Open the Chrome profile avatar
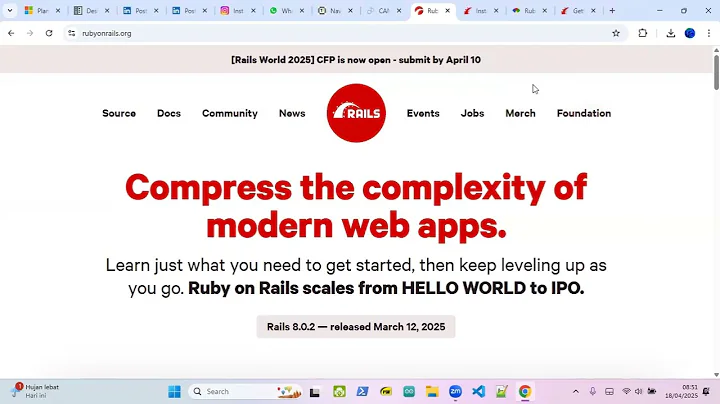This screenshot has height=404, width=720. (x=690, y=33)
